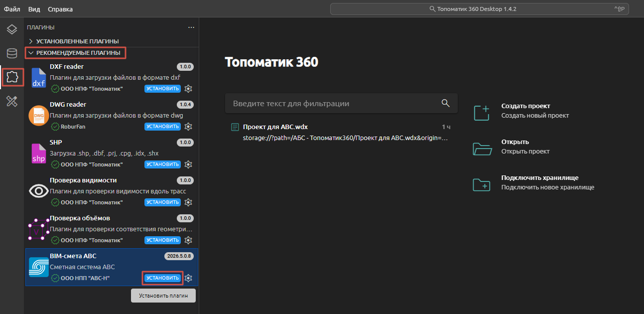Open the database storage panel icon

(12, 54)
